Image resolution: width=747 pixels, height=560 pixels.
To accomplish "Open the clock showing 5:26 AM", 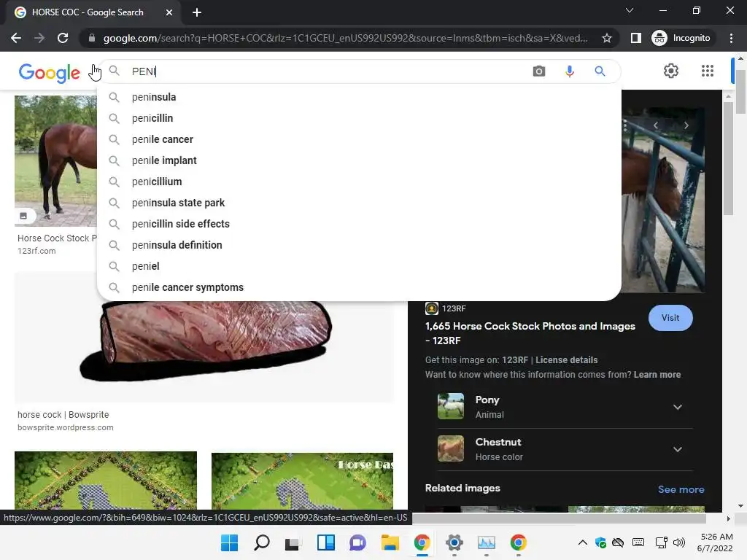I will pos(715,542).
